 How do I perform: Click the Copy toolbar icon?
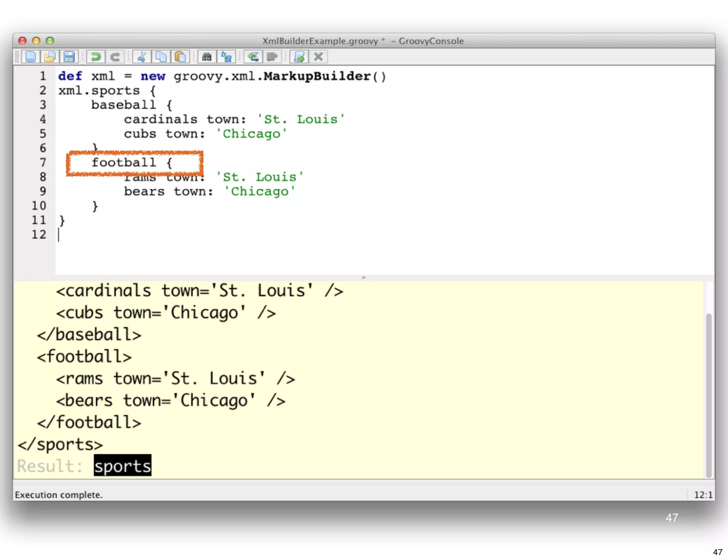[x=161, y=57]
